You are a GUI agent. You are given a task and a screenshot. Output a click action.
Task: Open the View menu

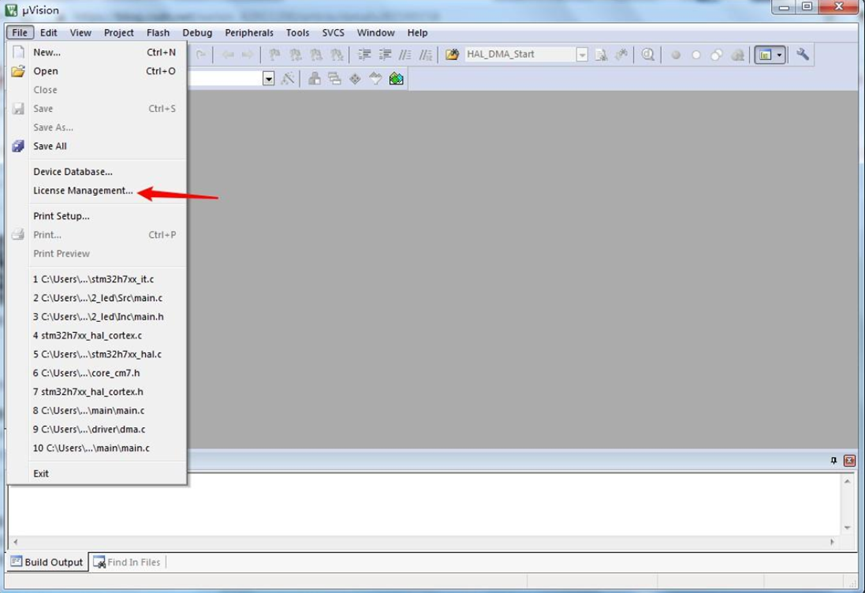click(x=81, y=33)
